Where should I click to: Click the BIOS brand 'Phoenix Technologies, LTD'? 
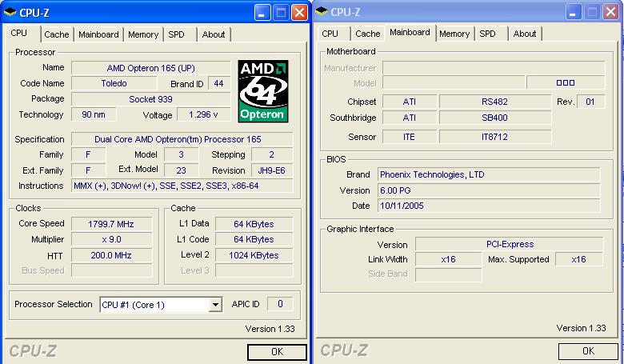[x=489, y=174]
